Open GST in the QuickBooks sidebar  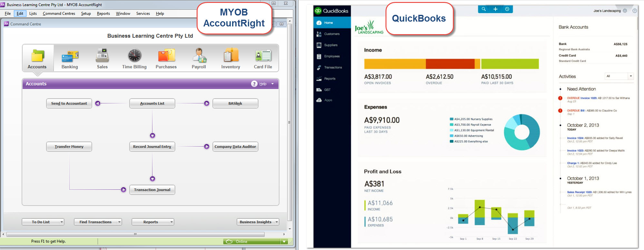click(332, 90)
